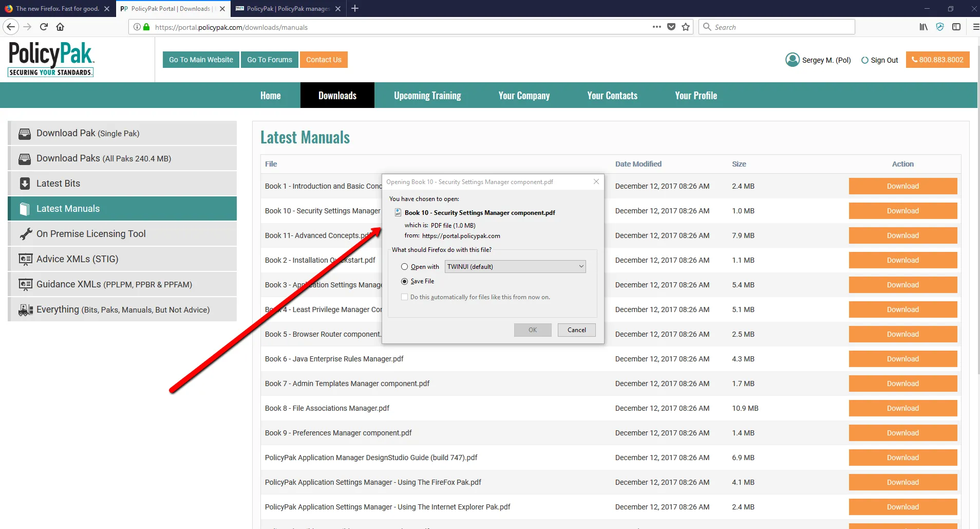Open the Firefox hamburger menu
This screenshot has width=980, height=529.
pyautogui.click(x=975, y=27)
